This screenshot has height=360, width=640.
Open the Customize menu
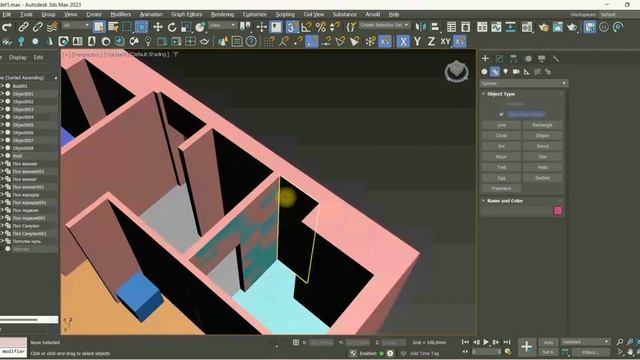click(255, 14)
